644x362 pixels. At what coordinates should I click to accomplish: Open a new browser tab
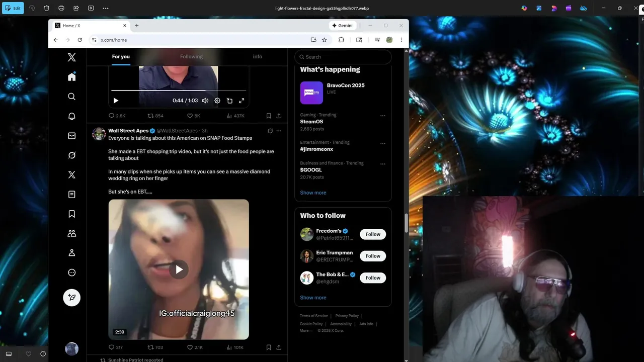(x=137, y=26)
